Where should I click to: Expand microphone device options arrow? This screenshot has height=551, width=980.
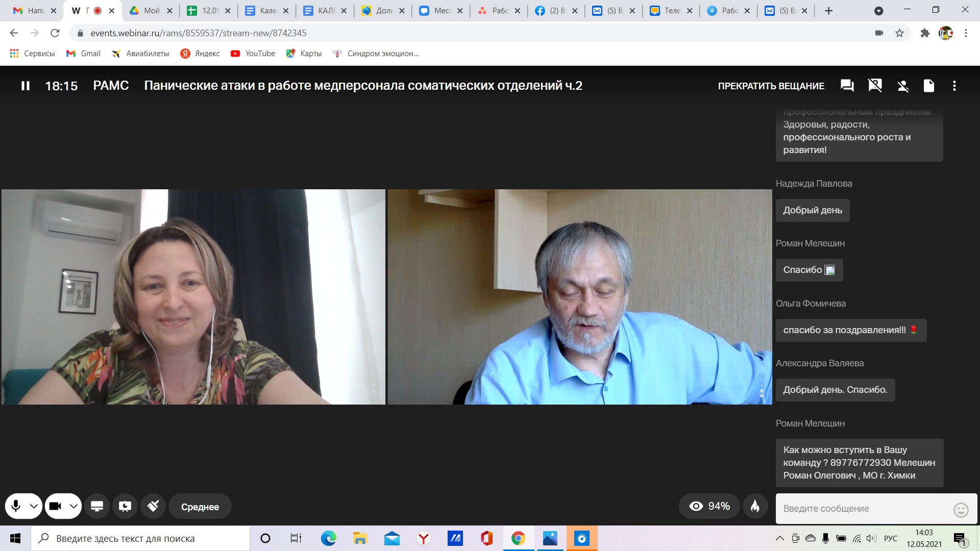pos(34,506)
